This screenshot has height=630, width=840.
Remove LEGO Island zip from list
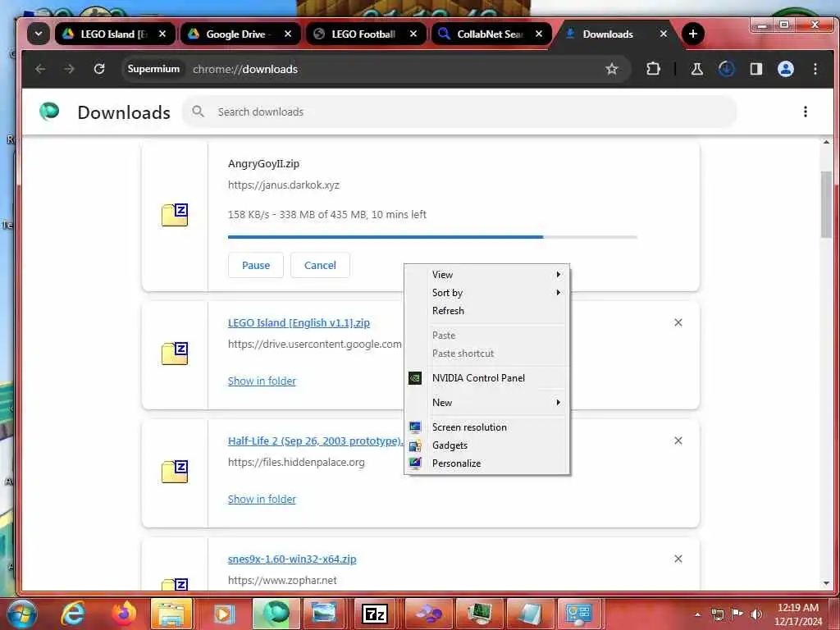pyautogui.click(x=678, y=322)
